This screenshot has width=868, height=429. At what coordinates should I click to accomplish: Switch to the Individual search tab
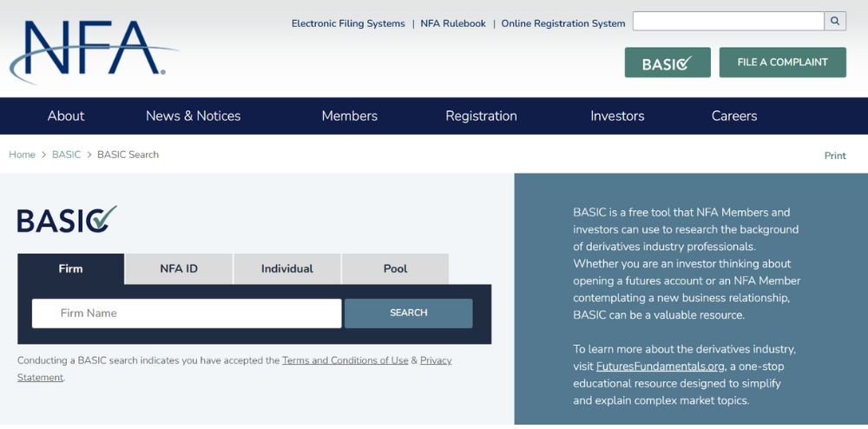click(287, 268)
